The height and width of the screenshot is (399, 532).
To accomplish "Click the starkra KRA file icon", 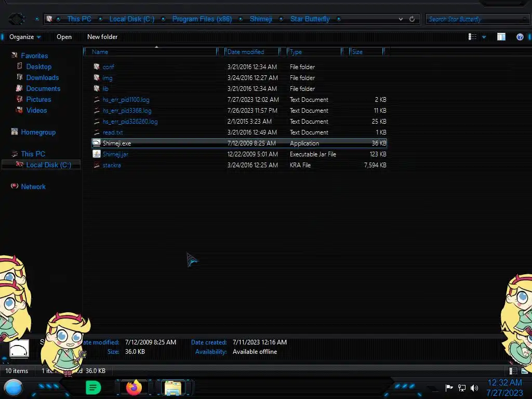I will click(97, 165).
